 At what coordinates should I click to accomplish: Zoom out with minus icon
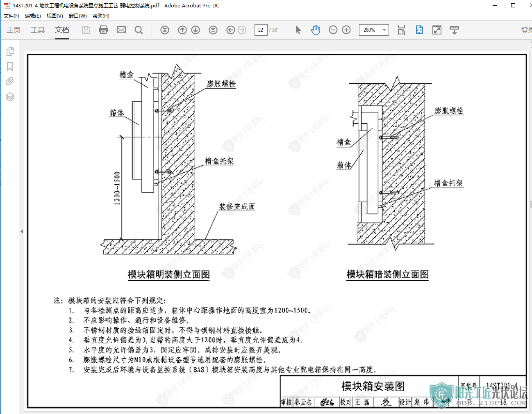point(333,30)
